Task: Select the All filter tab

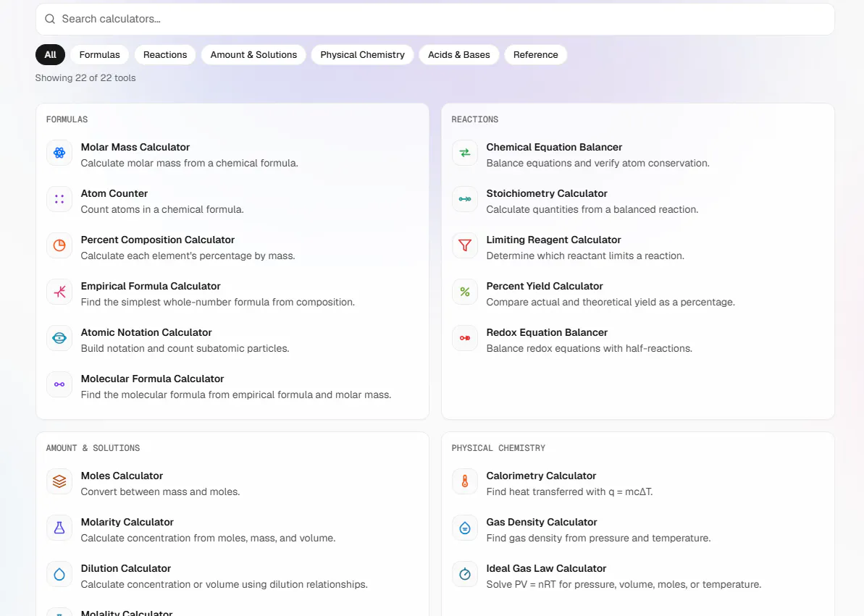Action: [50, 54]
